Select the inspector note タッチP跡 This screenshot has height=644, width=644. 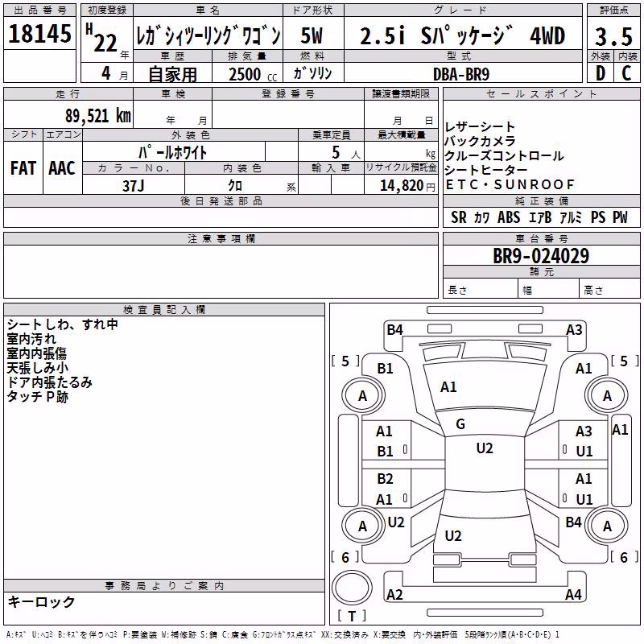click(37, 396)
